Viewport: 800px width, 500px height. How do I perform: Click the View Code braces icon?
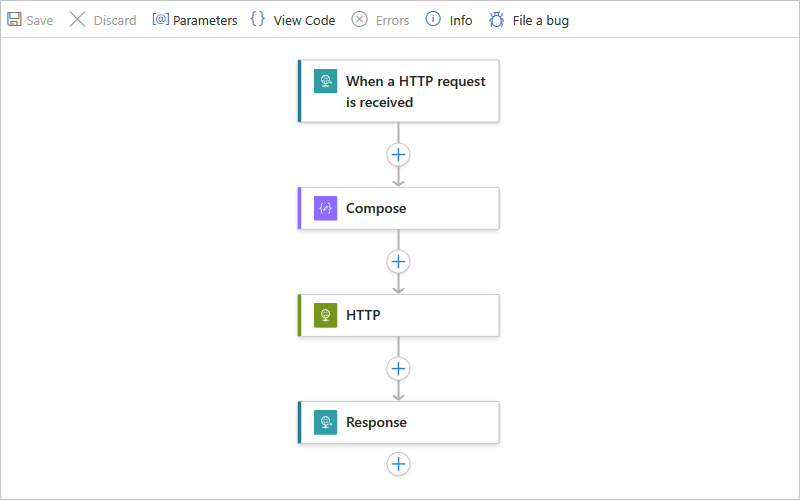coord(258,20)
